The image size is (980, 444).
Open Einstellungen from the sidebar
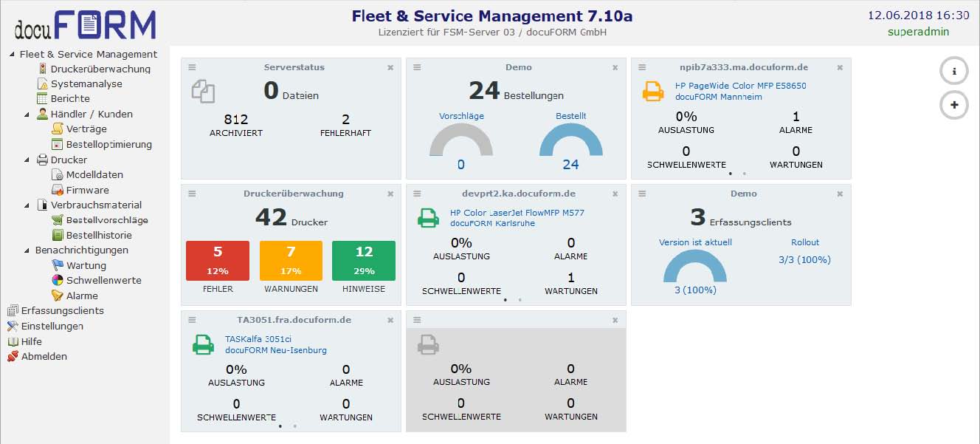point(52,326)
